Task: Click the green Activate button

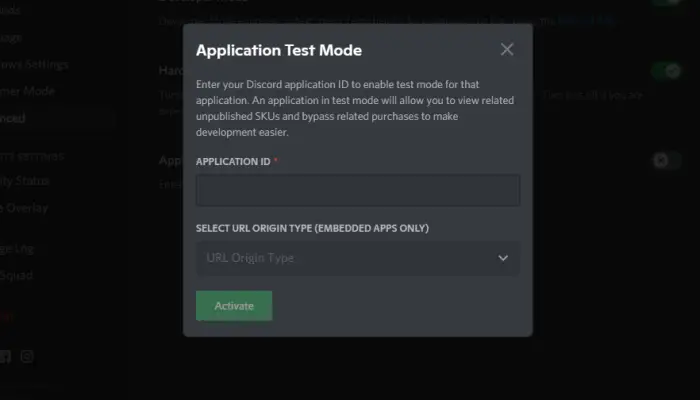Action: click(x=234, y=306)
